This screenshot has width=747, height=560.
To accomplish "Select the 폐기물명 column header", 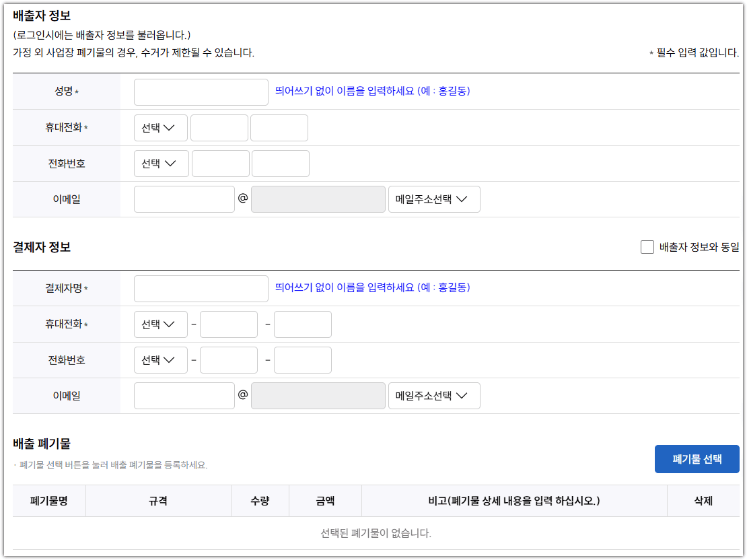I will point(49,500).
